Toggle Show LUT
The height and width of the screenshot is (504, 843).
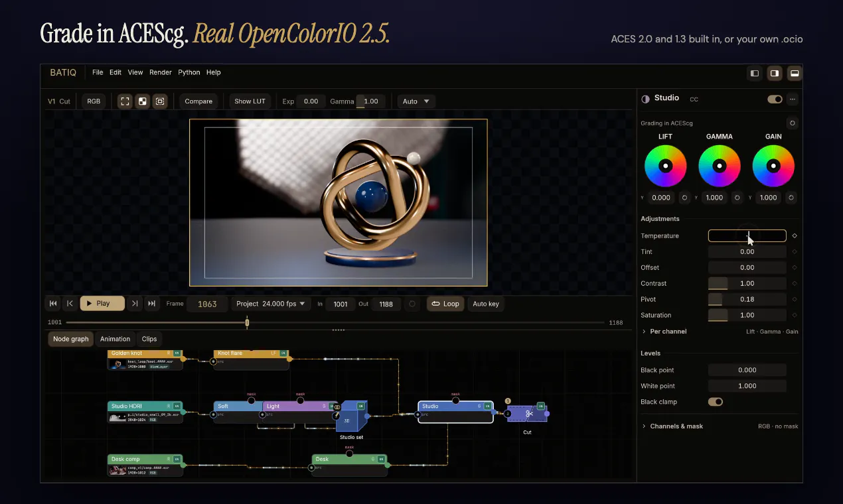[250, 101]
